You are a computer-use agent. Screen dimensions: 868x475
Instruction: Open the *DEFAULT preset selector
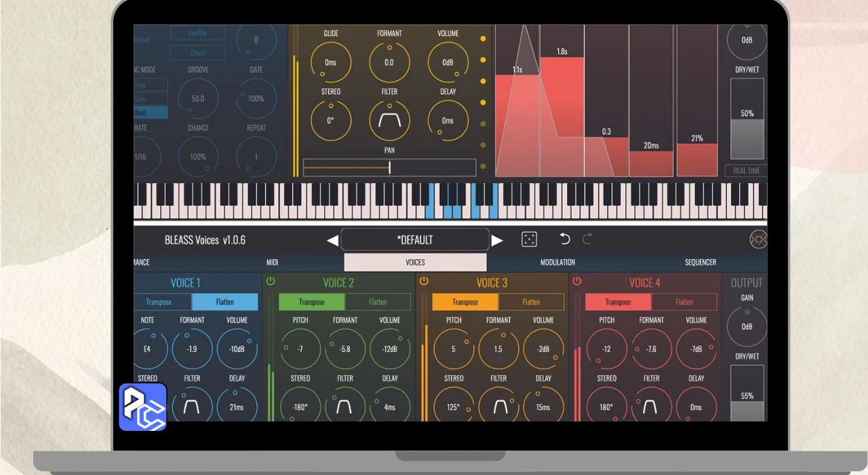(x=415, y=240)
